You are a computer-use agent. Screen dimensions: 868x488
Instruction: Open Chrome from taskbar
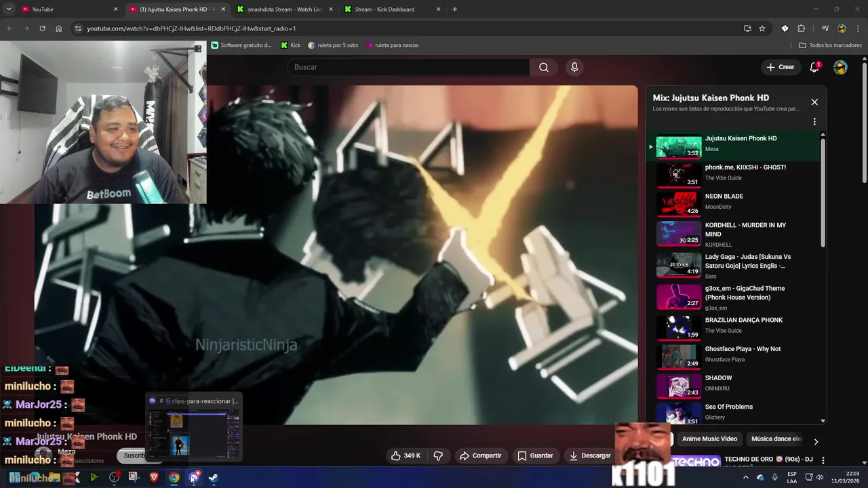click(174, 477)
